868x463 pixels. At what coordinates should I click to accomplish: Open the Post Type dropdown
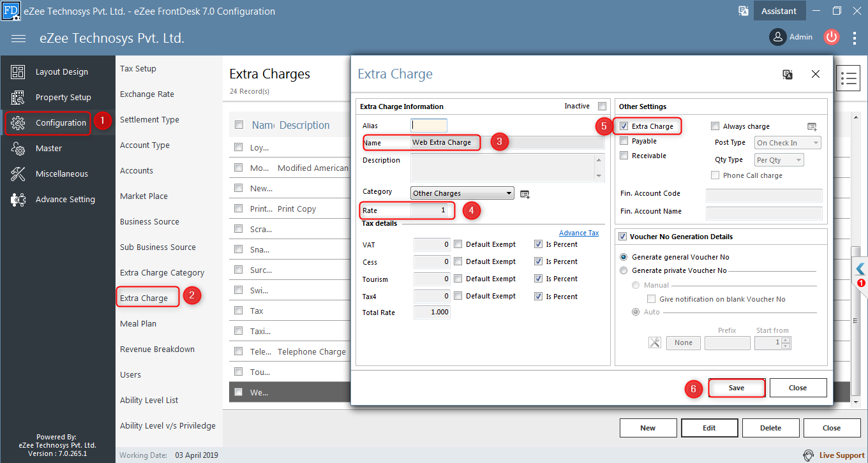point(788,143)
